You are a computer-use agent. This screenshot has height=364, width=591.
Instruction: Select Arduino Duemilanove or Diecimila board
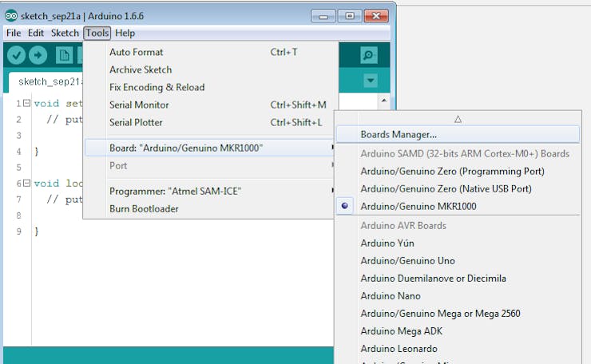pyautogui.click(x=458, y=279)
